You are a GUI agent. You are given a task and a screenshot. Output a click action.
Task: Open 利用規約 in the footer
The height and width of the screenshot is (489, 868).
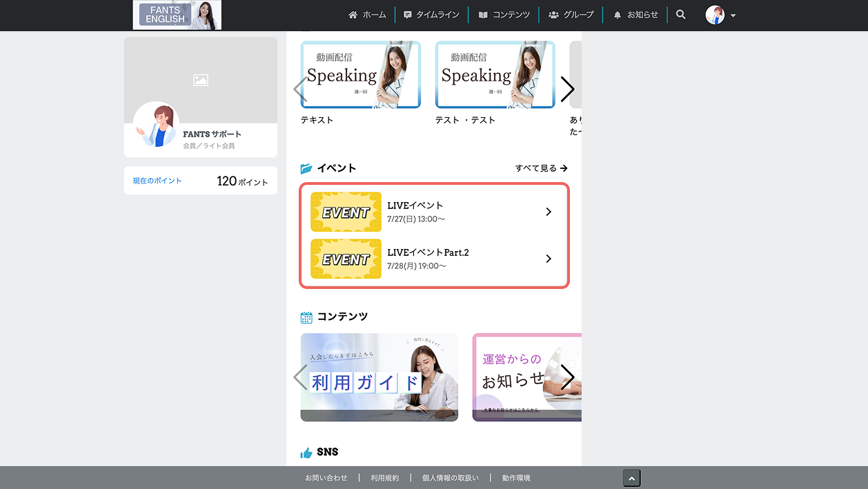tap(384, 478)
